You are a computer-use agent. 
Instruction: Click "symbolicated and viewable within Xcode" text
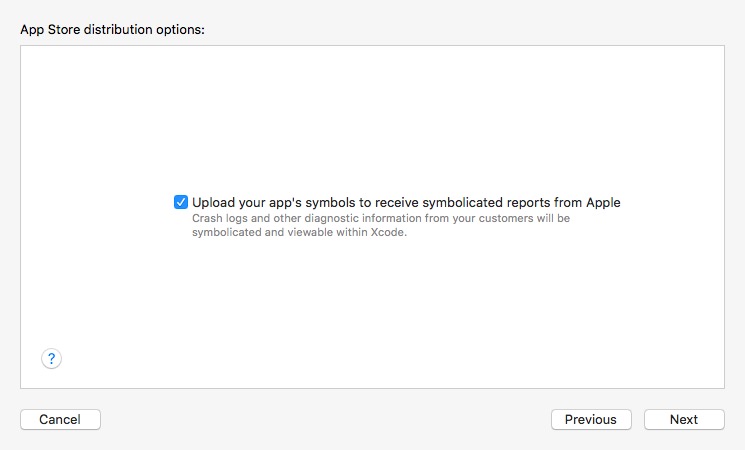click(x=299, y=232)
